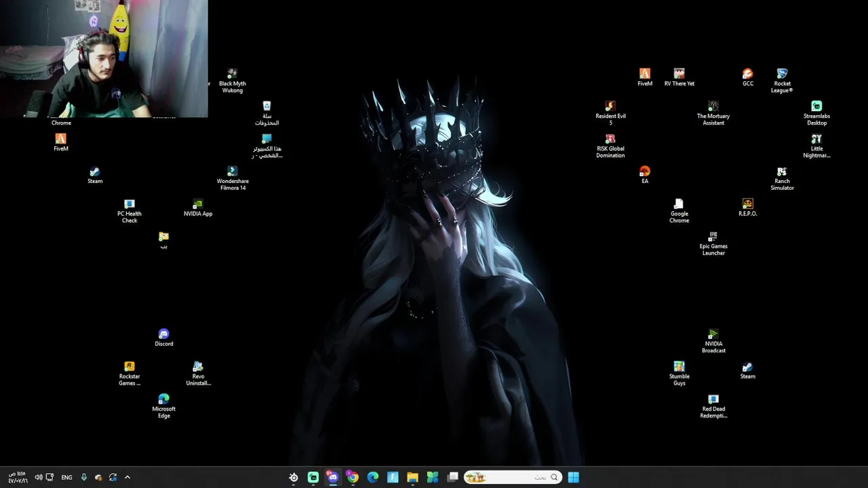868x488 pixels.
Task: Select the Discord desktop shortcut
Action: (163, 338)
